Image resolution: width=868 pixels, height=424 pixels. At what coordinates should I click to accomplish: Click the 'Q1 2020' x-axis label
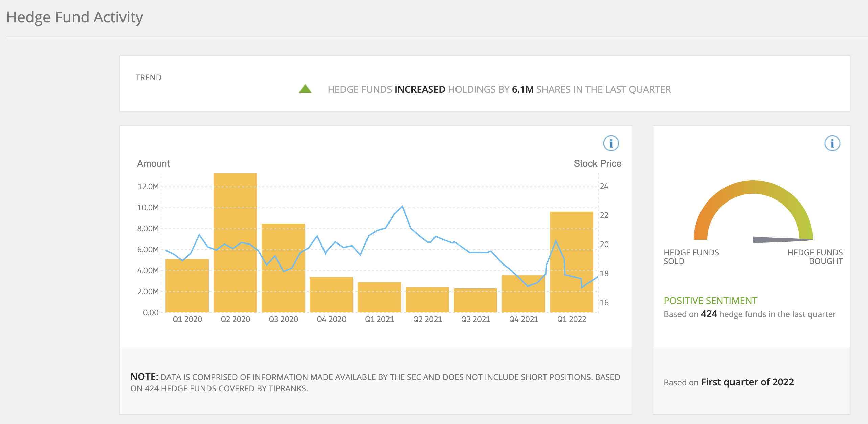click(x=187, y=319)
